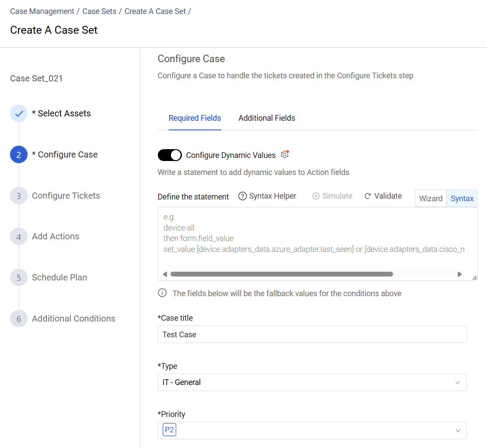
Task: Navigate to Case Management breadcrumb link
Action: click(x=42, y=11)
